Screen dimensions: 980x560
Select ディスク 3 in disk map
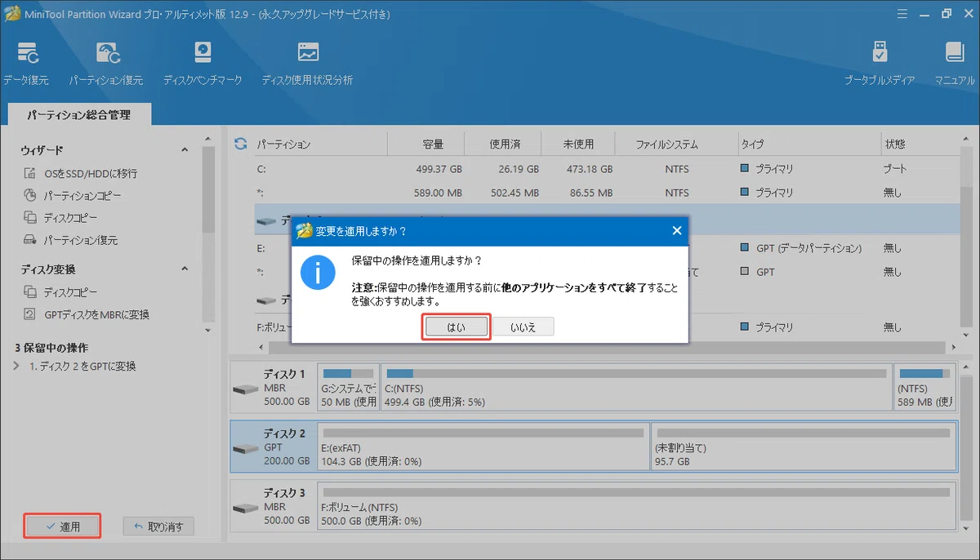[273, 506]
